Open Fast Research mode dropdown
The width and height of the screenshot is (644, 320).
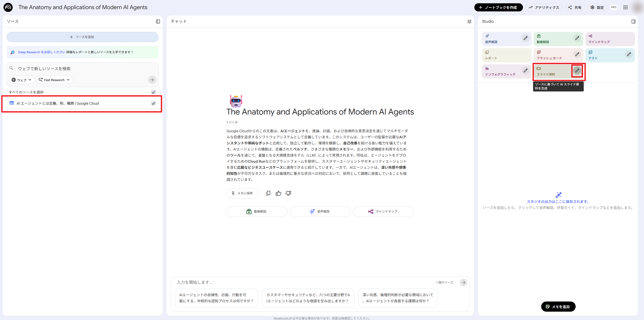click(x=54, y=80)
